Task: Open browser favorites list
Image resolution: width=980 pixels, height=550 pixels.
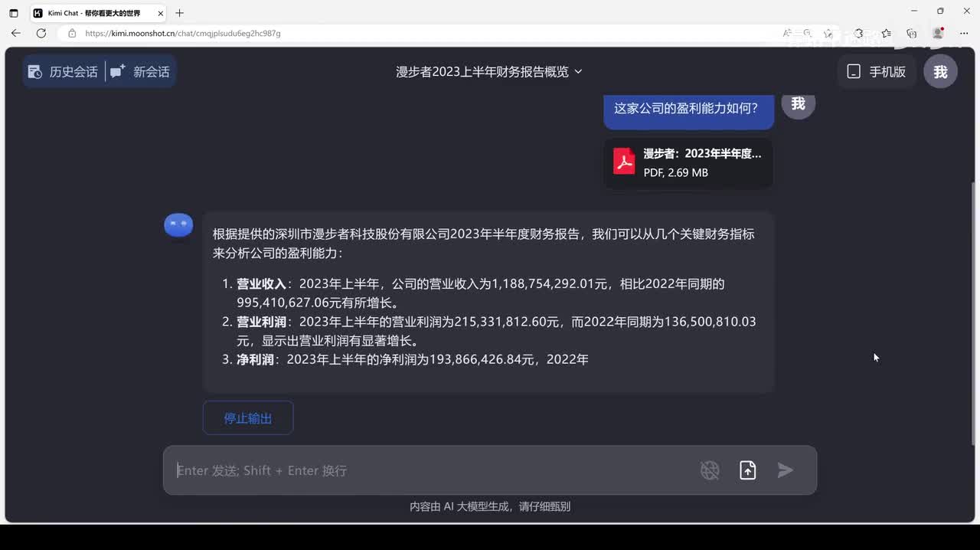Action: point(886,33)
